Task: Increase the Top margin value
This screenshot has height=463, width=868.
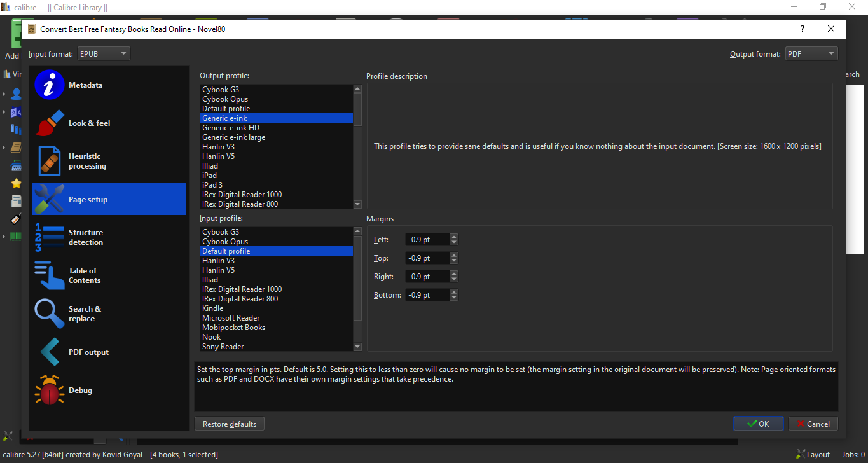Action: coord(454,256)
